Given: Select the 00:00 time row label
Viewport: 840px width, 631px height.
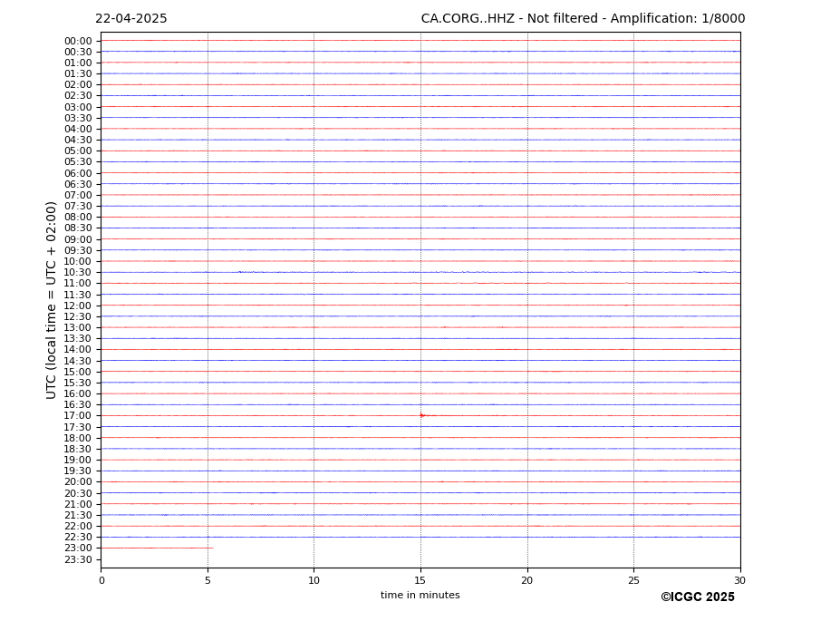Looking at the screenshot, I should click(x=78, y=41).
